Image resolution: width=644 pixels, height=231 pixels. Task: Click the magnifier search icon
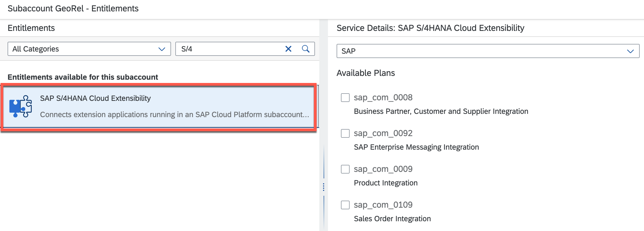tap(306, 49)
